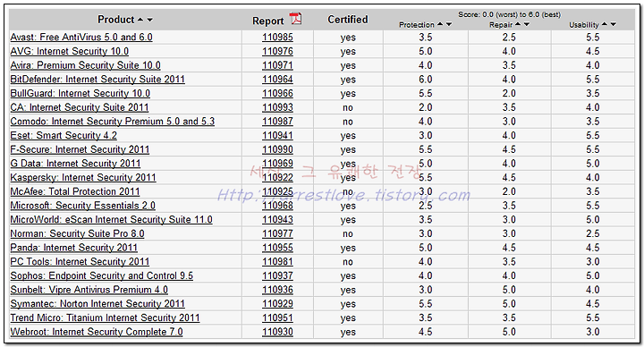Select BitDefender's 6.0 Protection score cell
Screen dimensions: 644x347
click(x=426, y=80)
